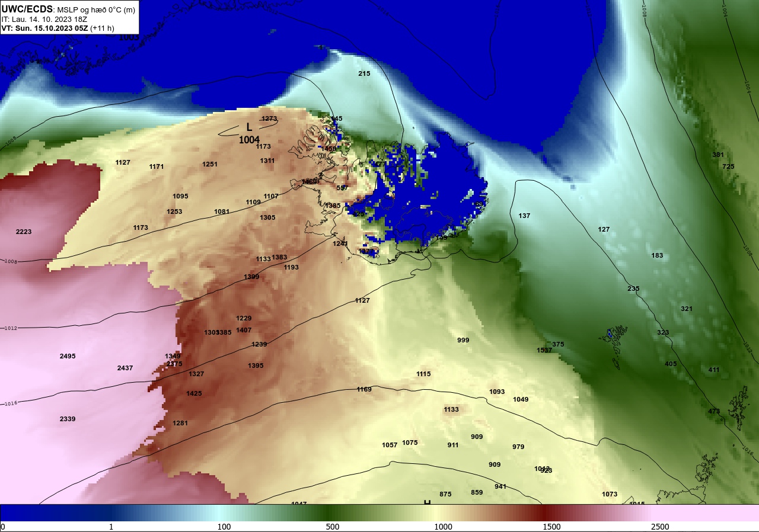Image resolution: width=759 pixels, height=532 pixels.
Task: Click the 137 height value
Action: (524, 216)
